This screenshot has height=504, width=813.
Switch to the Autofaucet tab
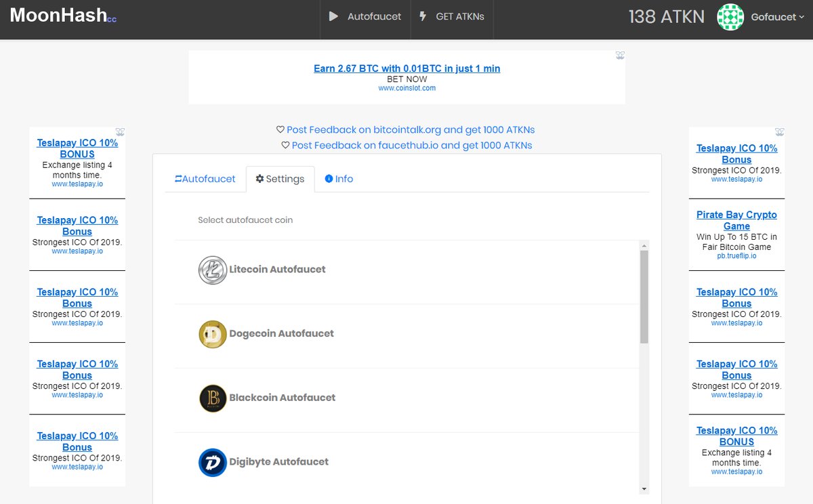[x=205, y=178]
